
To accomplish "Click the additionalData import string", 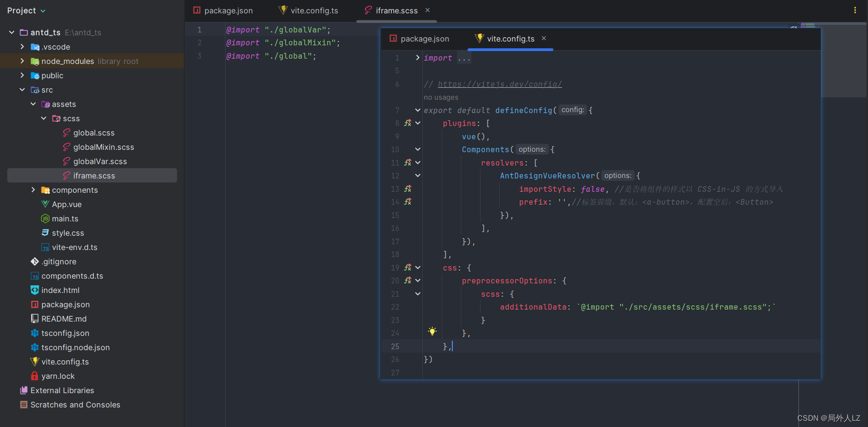I will [x=676, y=307].
